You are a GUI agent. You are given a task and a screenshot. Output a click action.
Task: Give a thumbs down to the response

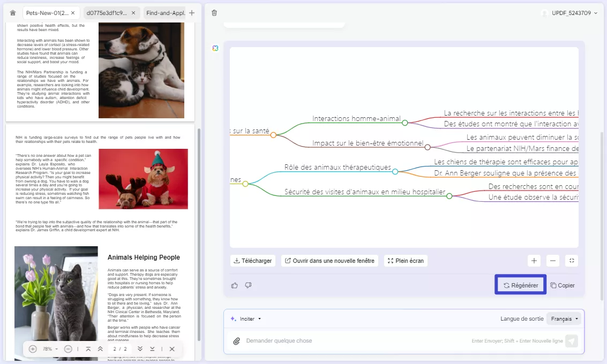pos(248,285)
